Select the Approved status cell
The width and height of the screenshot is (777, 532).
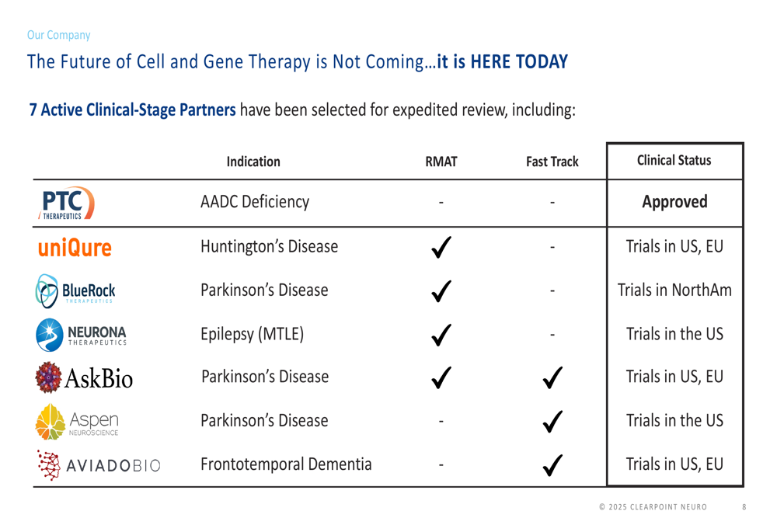click(674, 202)
